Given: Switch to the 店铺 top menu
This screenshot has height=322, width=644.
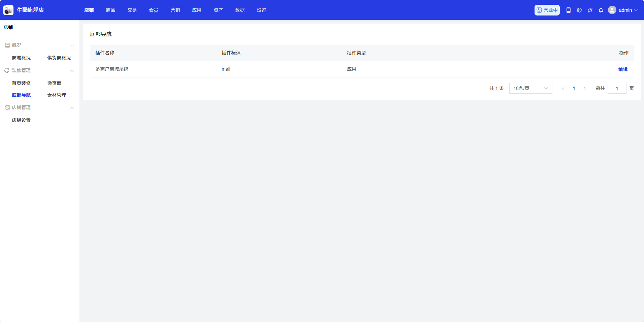Looking at the screenshot, I should click(x=89, y=10).
